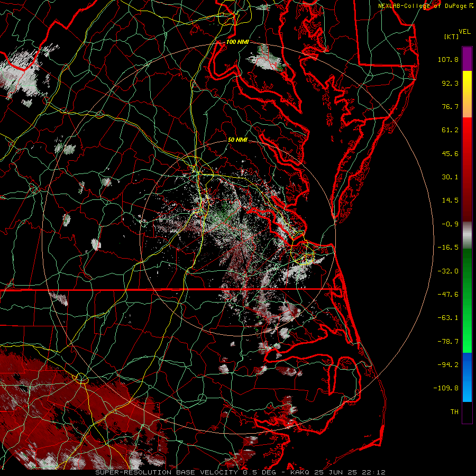476x476 pixels.
Task: Click the 14.5 velocity legend value
Action: click(450, 200)
